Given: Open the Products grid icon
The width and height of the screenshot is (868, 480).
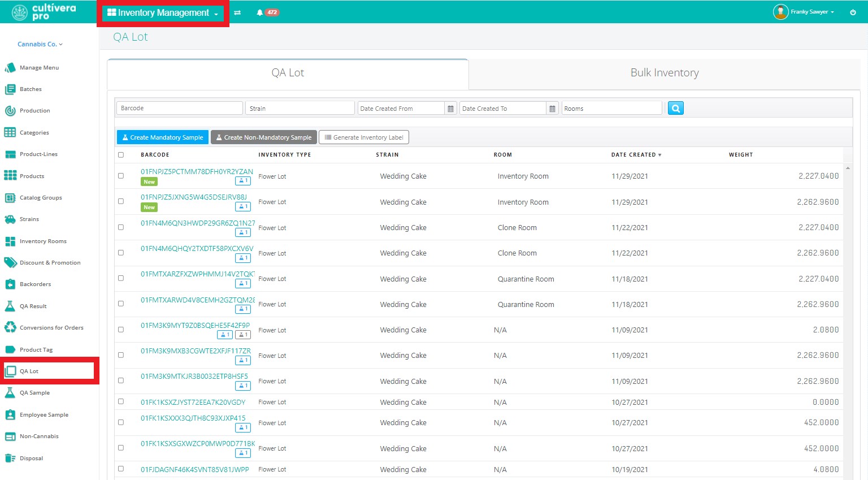Looking at the screenshot, I should 10,176.
